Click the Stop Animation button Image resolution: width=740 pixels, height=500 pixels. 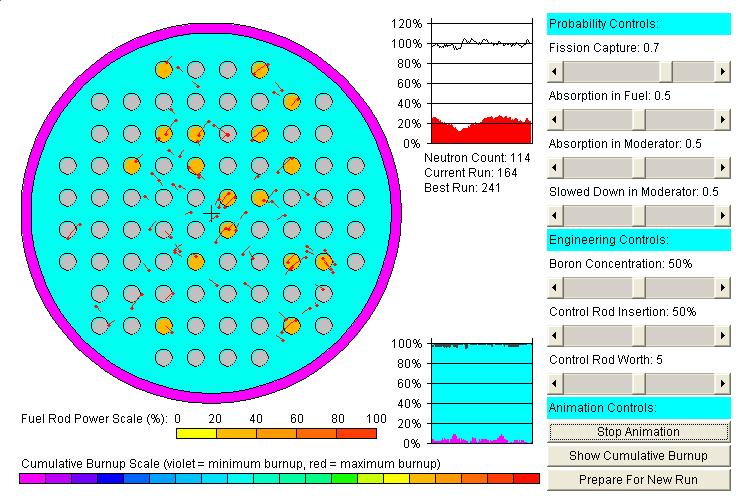coord(638,432)
